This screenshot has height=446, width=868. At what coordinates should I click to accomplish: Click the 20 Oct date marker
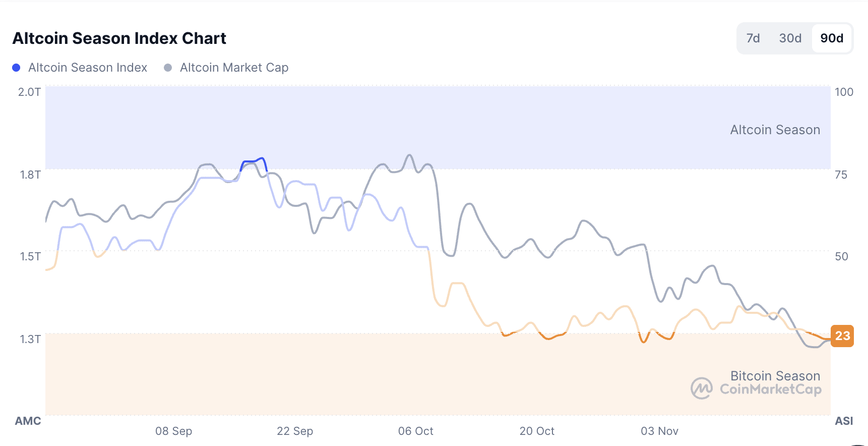click(537, 431)
